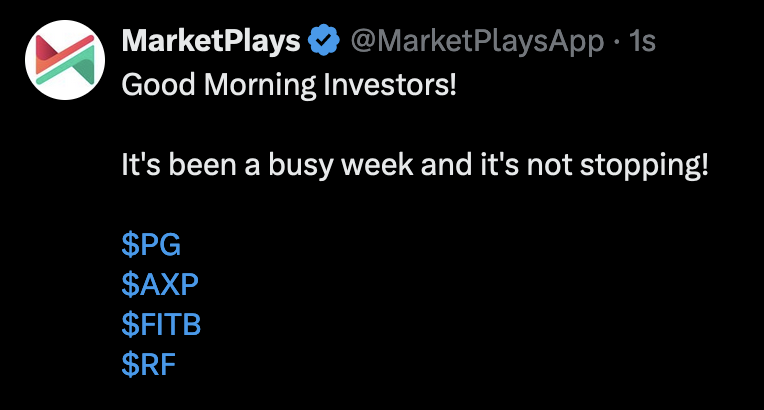This screenshot has height=410, width=764.
Task: Click the word 'Morning' in the tweet
Action: coord(256,83)
